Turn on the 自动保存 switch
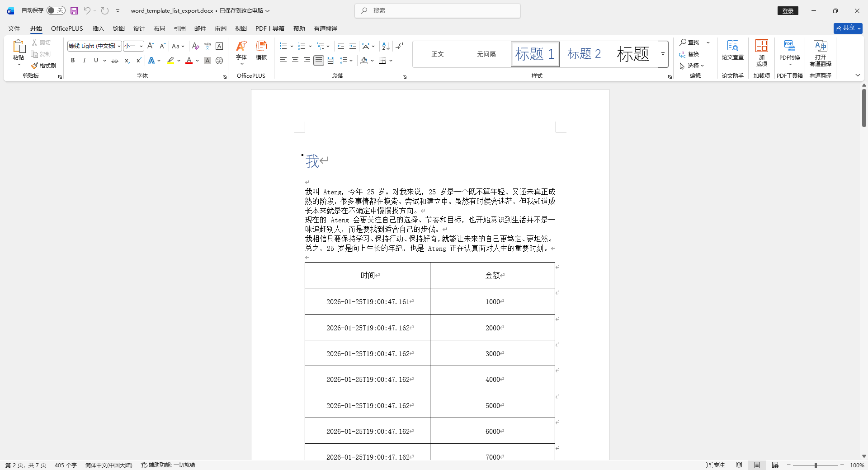The image size is (868, 470). [56, 10]
